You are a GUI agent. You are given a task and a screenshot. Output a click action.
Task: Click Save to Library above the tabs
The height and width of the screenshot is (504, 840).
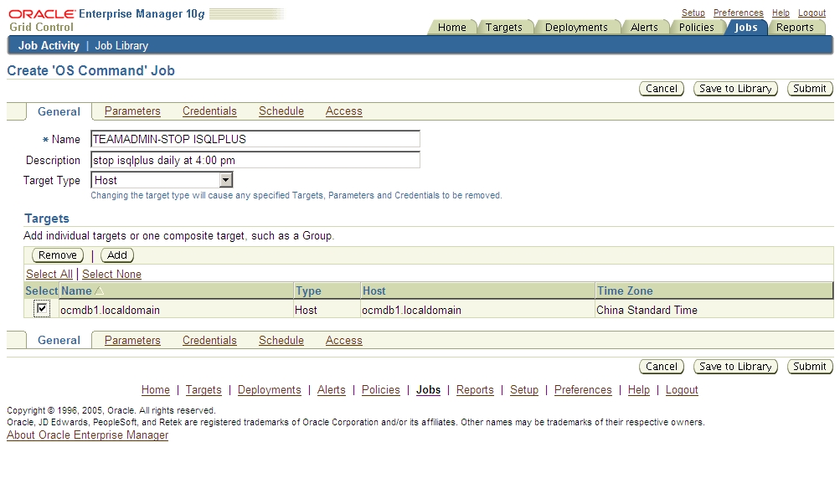coord(735,89)
